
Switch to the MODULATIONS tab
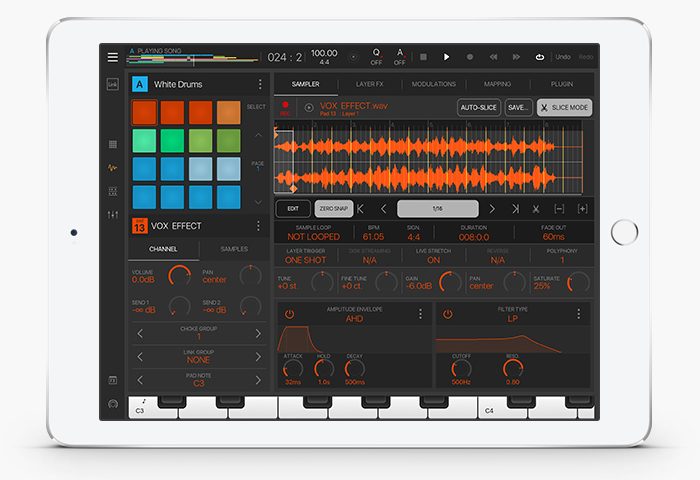(433, 84)
